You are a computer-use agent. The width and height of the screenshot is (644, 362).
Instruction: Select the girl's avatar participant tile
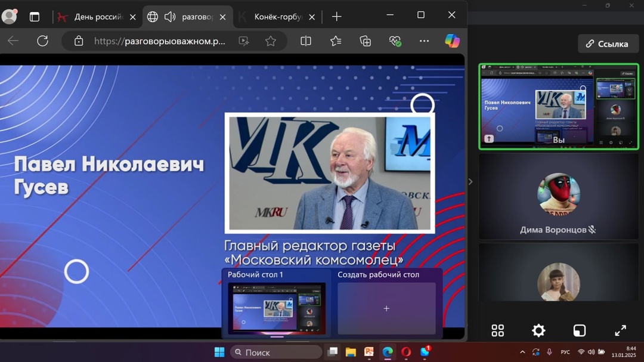click(x=559, y=272)
